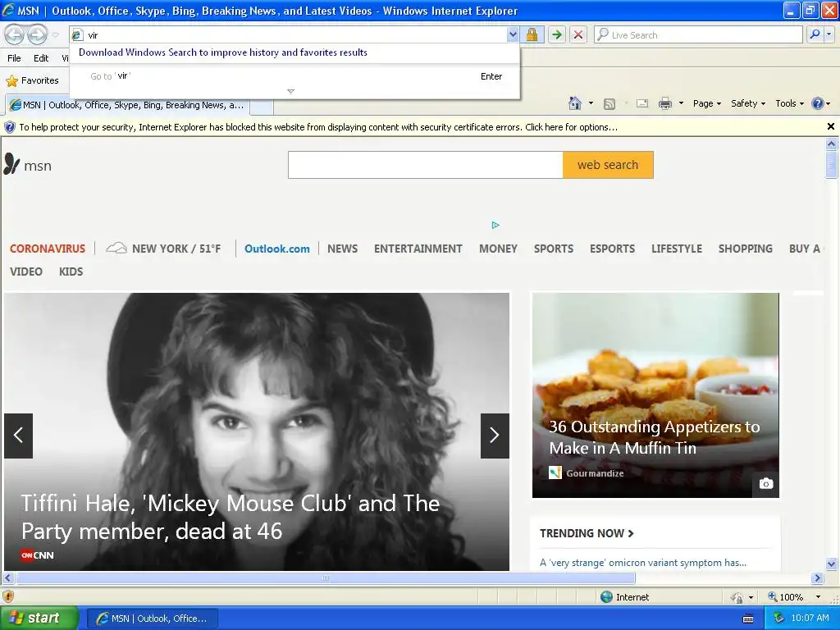Go to the SHOPPING section
Viewport: 840px width, 630px height.
[745, 249]
